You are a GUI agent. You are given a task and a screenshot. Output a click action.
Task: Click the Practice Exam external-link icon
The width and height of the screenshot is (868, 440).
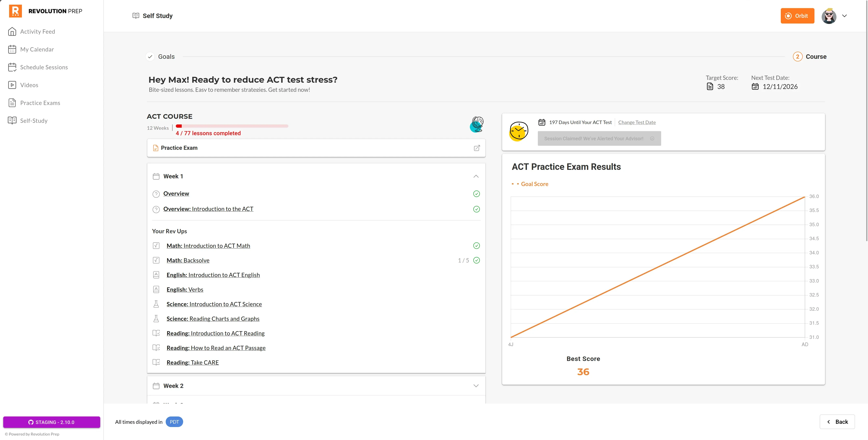click(477, 148)
